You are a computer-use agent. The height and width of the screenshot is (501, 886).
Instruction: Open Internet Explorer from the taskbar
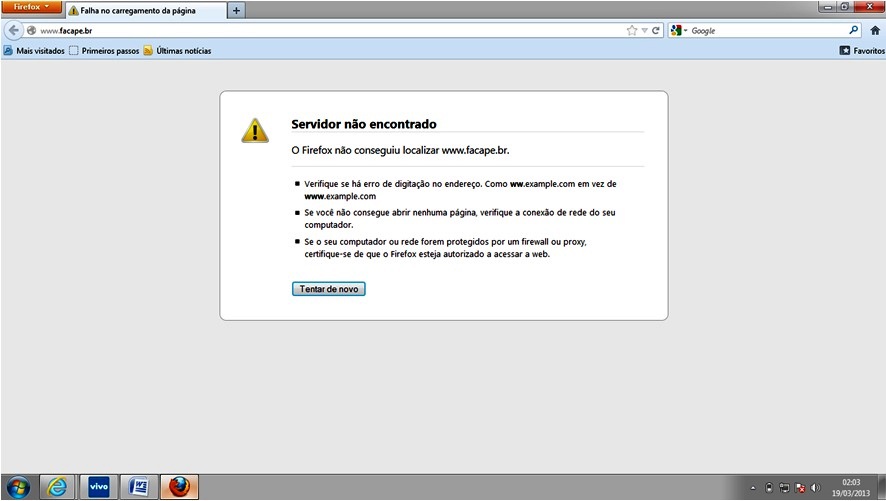pyautogui.click(x=59, y=487)
